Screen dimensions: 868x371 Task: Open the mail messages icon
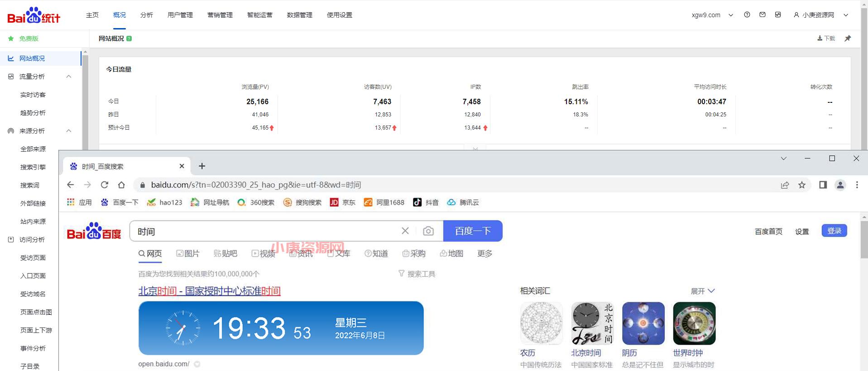[762, 15]
